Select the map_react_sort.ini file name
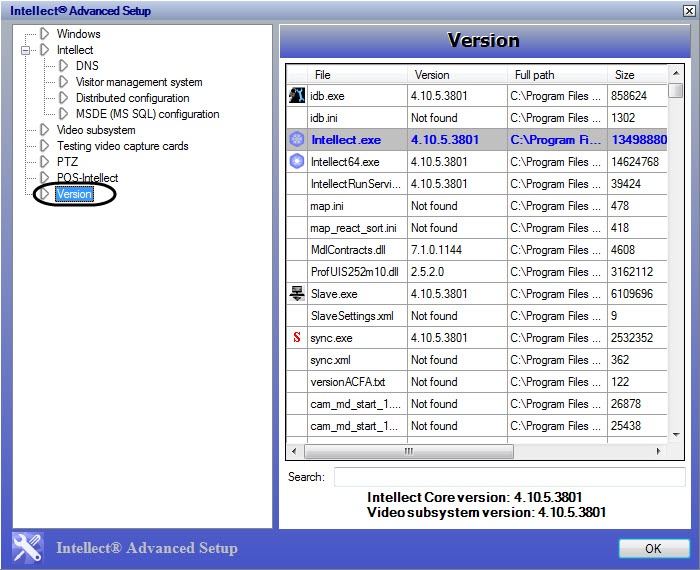The height and width of the screenshot is (570, 700). pyautogui.click(x=353, y=228)
